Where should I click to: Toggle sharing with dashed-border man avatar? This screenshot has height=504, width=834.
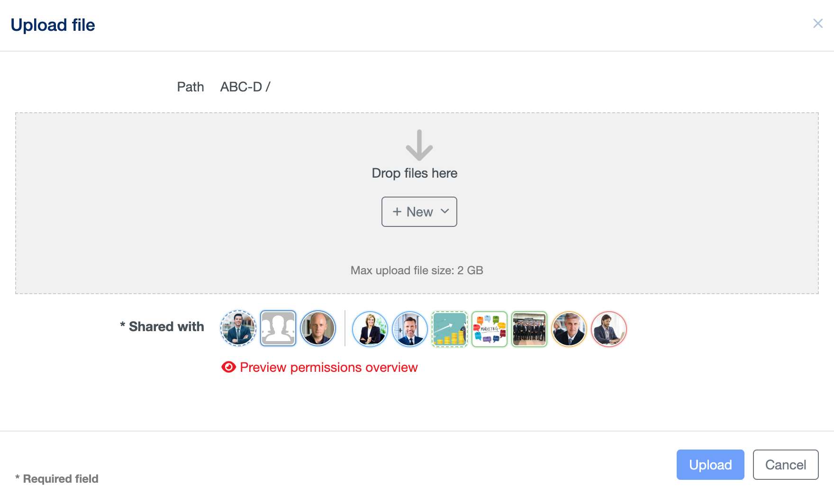(238, 328)
